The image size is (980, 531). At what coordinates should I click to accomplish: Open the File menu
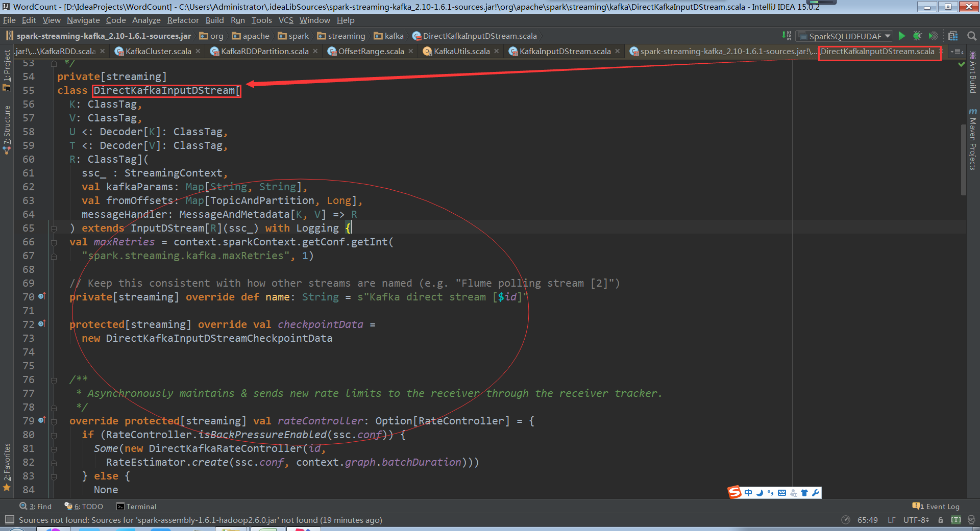pyautogui.click(x=9, y=20)
